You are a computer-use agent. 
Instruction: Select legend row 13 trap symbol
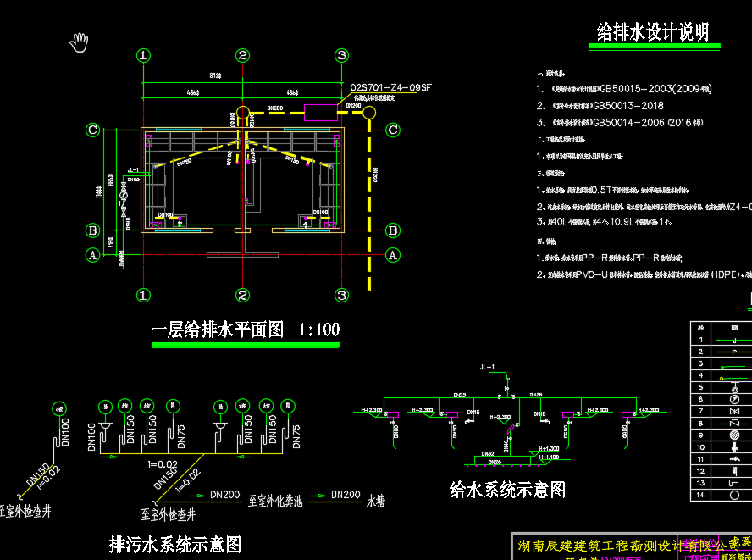(x=734, y=483)
